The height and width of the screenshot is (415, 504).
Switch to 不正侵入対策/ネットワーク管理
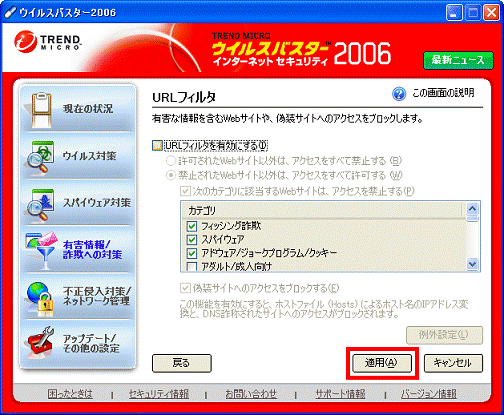(78, 297)
